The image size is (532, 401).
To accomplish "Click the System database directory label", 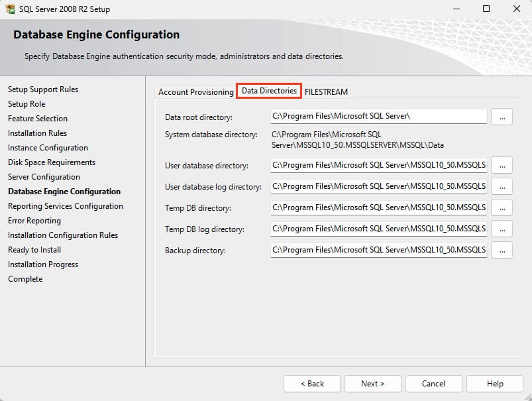I will (211, 135).
